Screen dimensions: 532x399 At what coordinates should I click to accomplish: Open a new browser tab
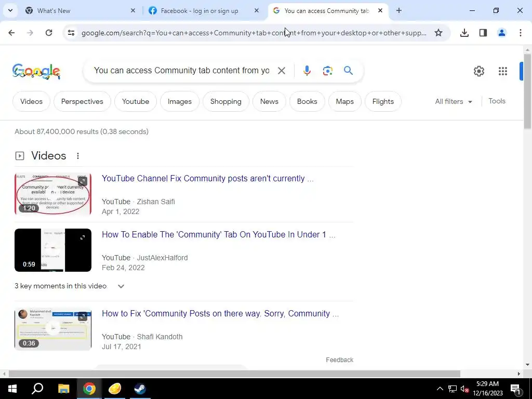pos(398,10)
